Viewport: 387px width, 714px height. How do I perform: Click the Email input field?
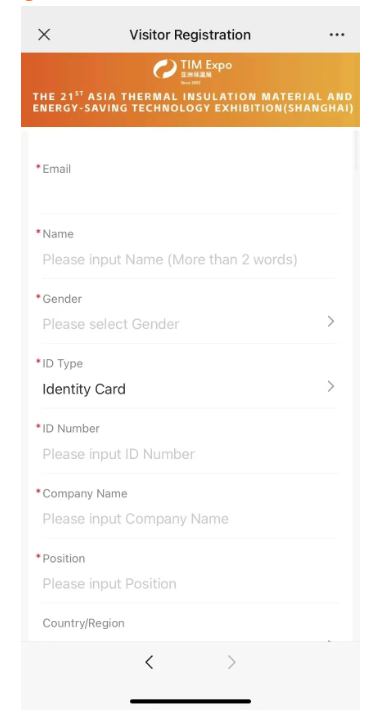(x=190, y=194)
